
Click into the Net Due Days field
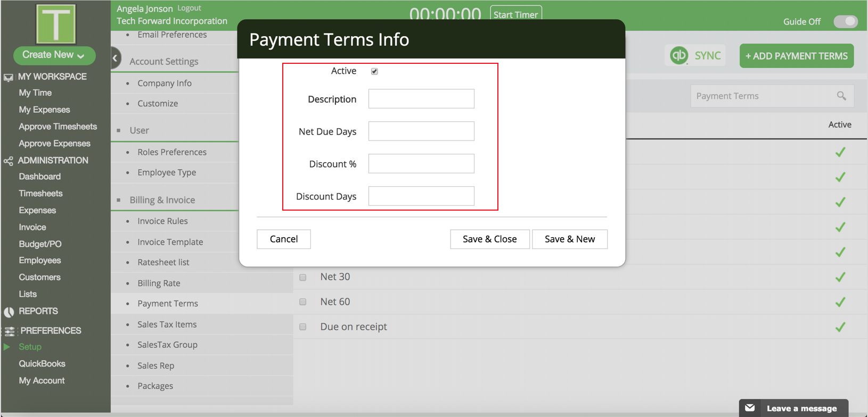pos(421,131)
